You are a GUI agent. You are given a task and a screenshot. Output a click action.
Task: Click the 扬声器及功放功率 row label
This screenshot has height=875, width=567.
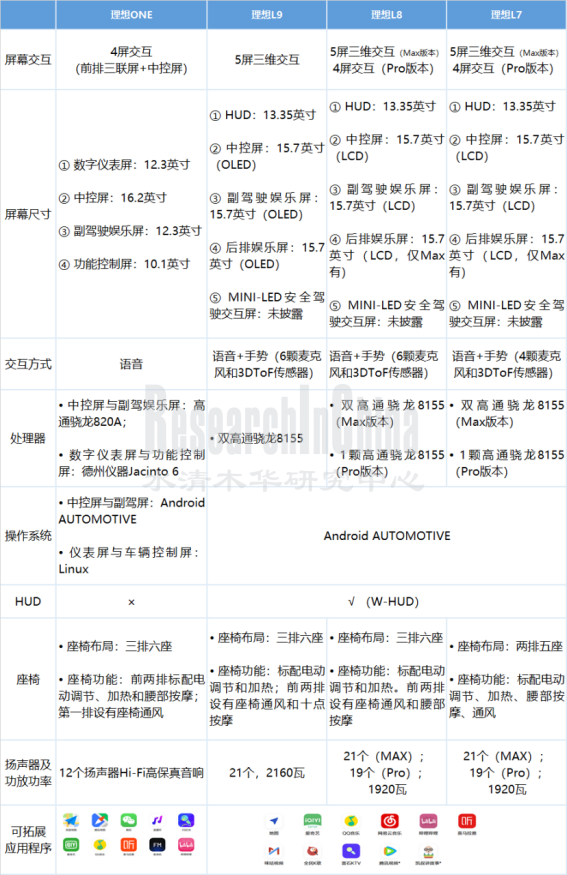click(28, 773)
